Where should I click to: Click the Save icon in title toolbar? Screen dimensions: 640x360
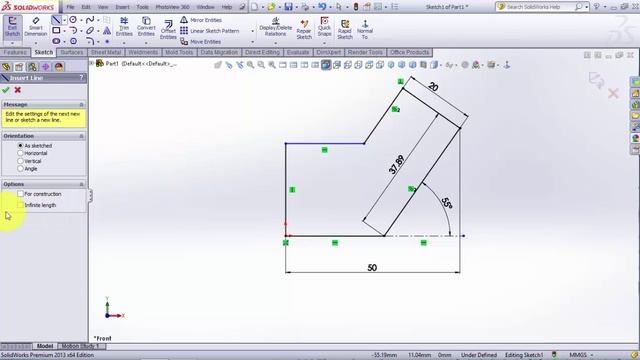tap(288, 7)
